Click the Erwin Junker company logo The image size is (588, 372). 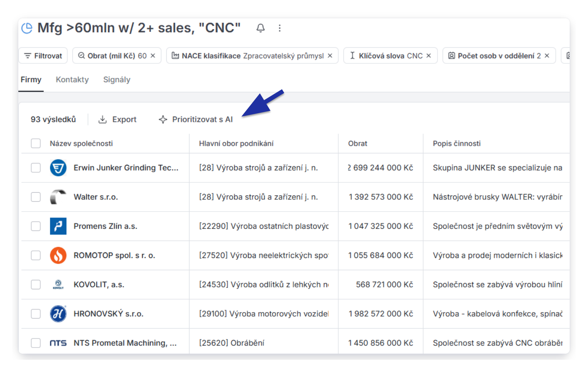click(x=58, y=168)
